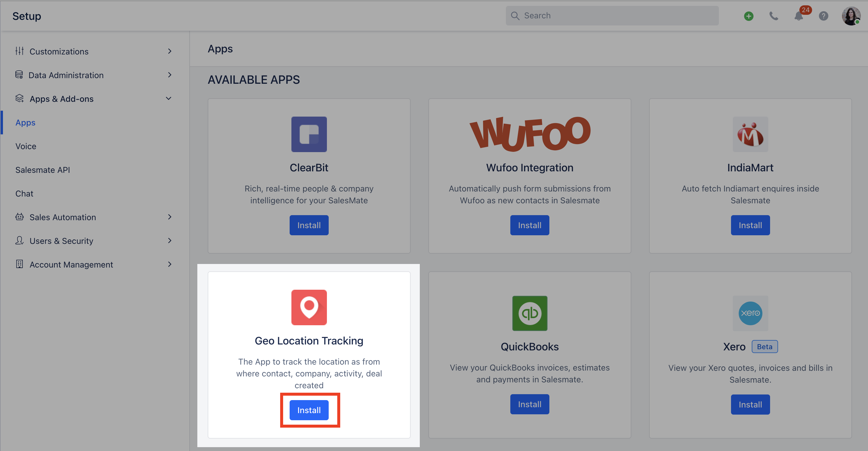Click the Data Administration database icon

(19, 75)
